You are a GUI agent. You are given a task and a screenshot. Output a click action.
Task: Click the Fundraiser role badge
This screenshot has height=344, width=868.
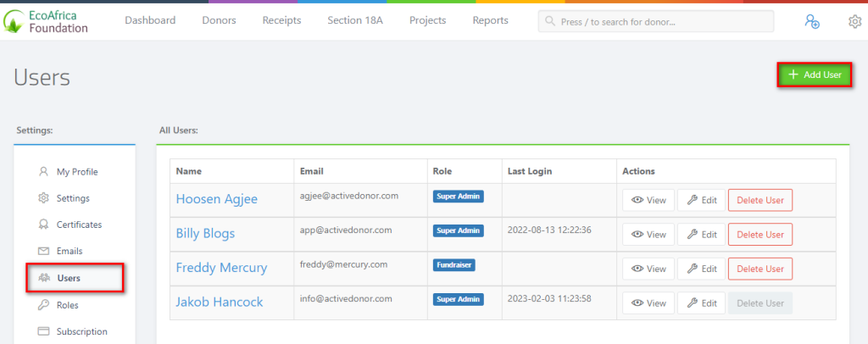pyautogui.click(x=454, y=265)
